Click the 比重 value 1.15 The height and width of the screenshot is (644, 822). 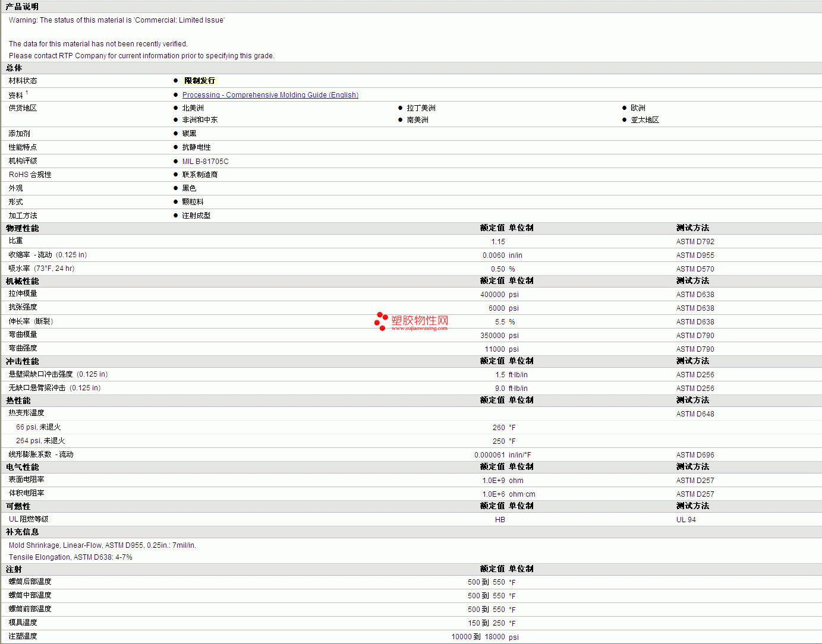(498, 242)
